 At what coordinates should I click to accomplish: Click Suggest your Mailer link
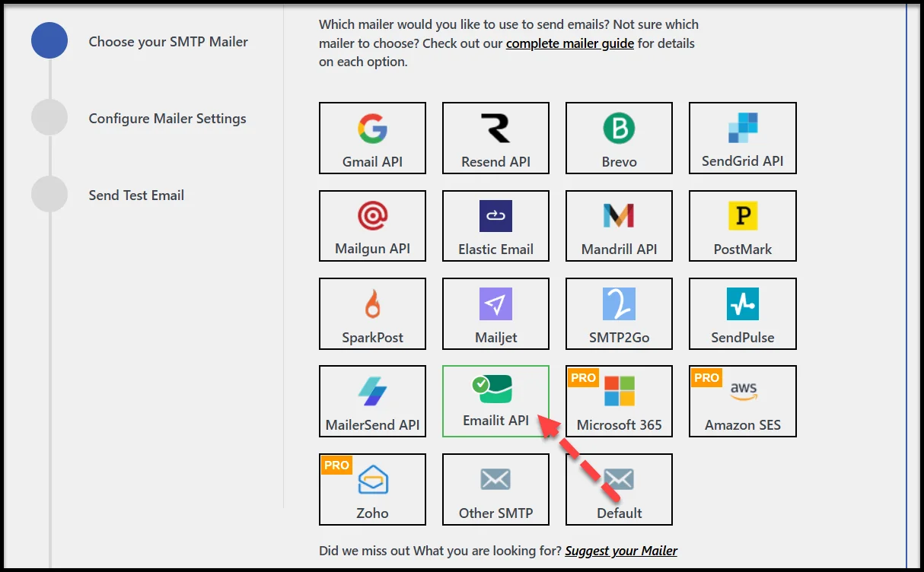[x=620, y=551]
